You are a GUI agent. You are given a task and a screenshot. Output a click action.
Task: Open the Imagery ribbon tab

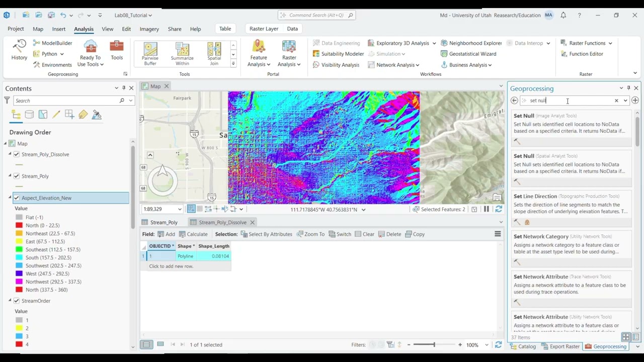tap(149, 29)
